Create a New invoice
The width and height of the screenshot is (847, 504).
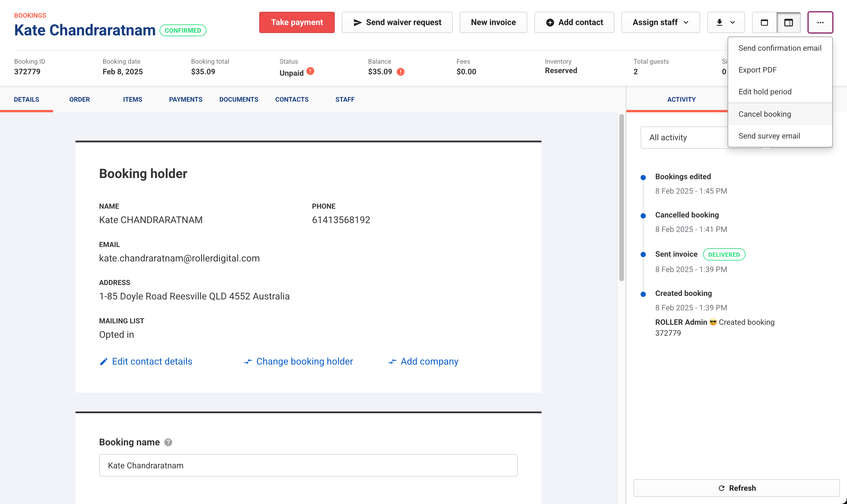click(493, 22)
